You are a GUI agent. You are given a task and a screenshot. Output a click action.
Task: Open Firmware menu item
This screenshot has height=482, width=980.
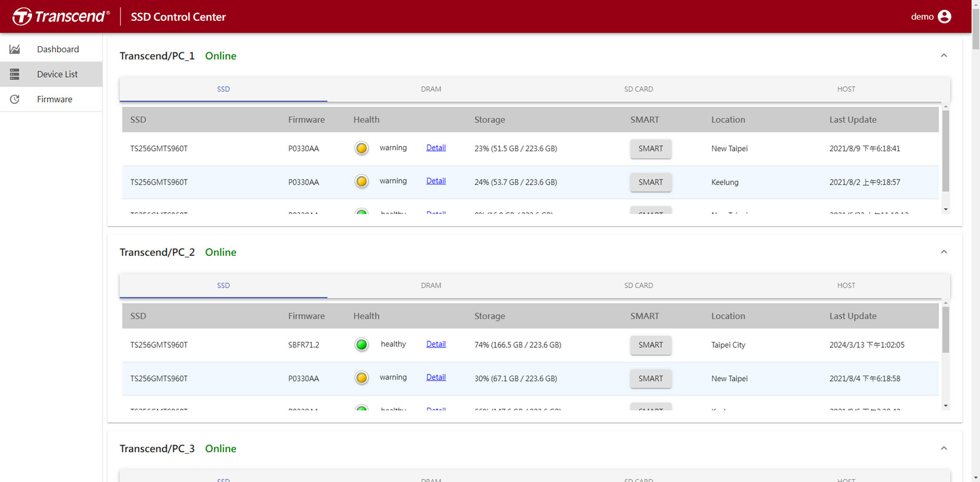click(x=51, y=99)
